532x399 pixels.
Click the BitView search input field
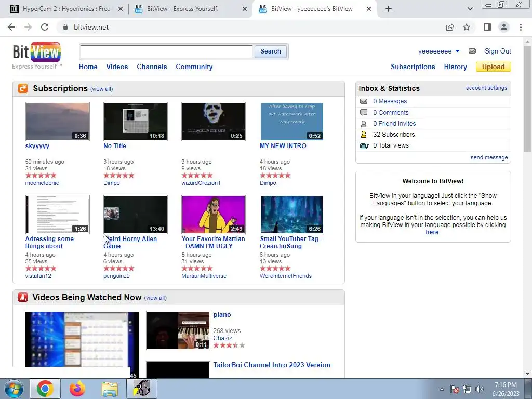point(166,51)
